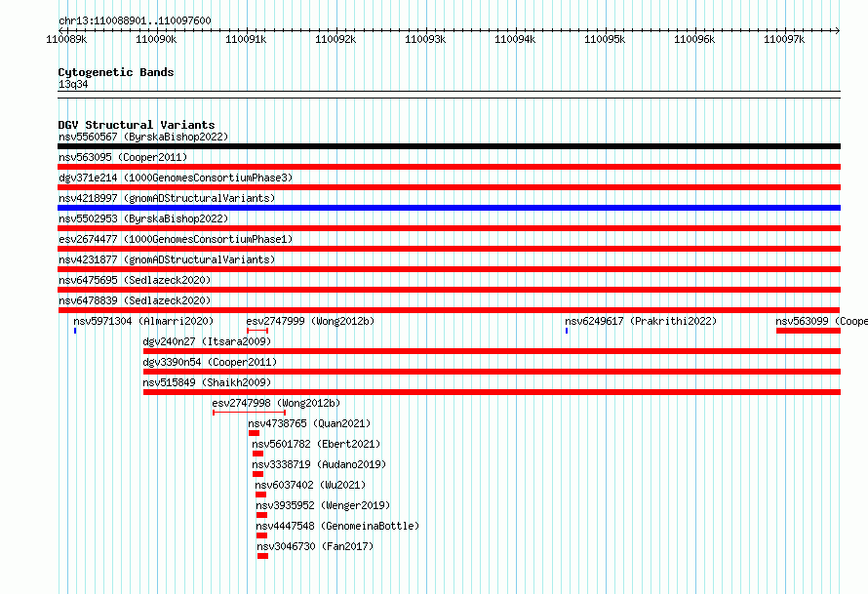Viewport: 868px width, 594px height.
Task: Click the 110090k ruler tick label
Action: click(x=156, y=39)
